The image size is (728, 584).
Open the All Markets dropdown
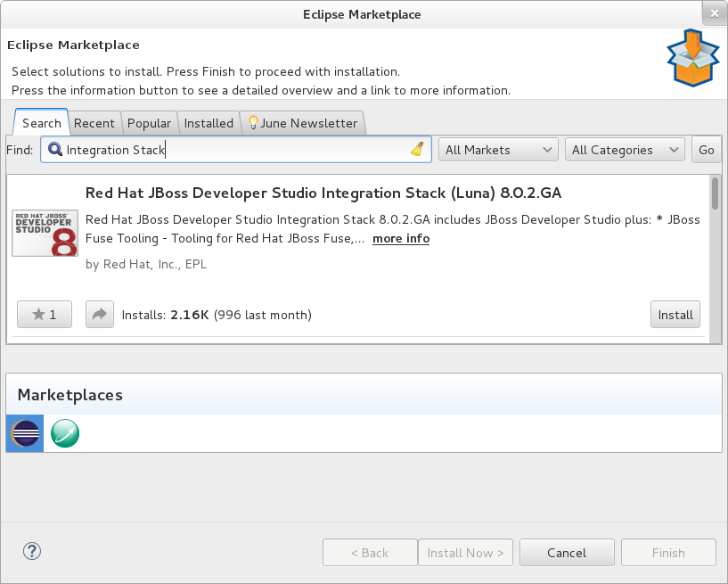[x=497, y=150]
